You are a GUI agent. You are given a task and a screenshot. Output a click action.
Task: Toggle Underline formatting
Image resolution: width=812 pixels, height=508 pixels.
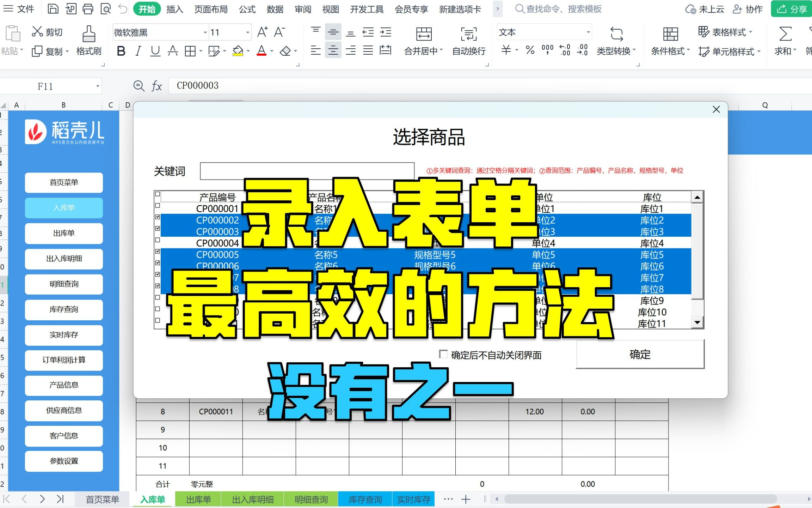[155, 52]
